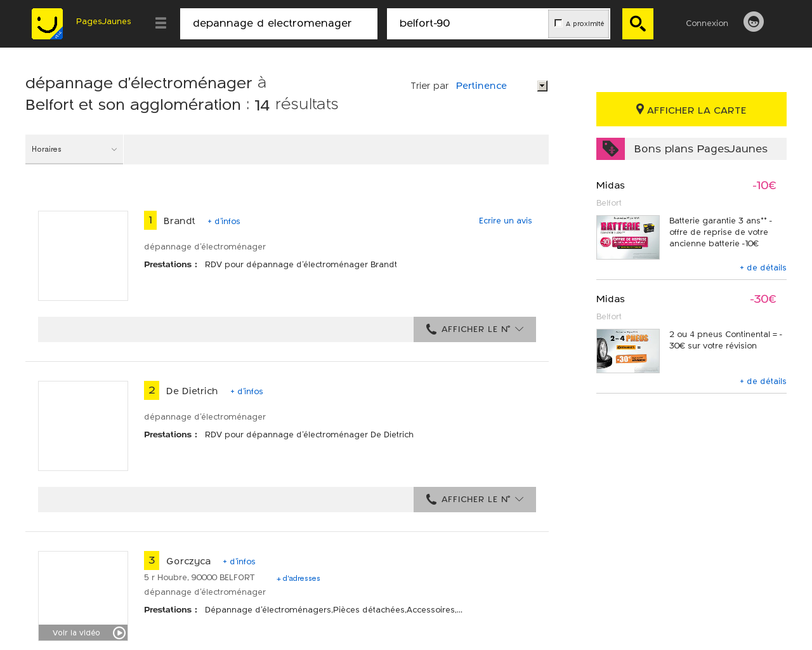
Task: Click the Midas battery offer image
Action: click(628, 237)
